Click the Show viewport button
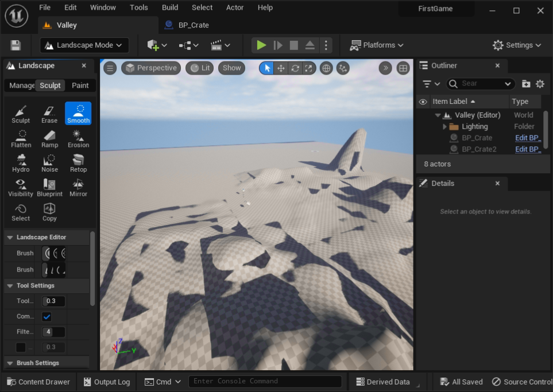Viewport: 553px width, 392px height. [232, 68]
